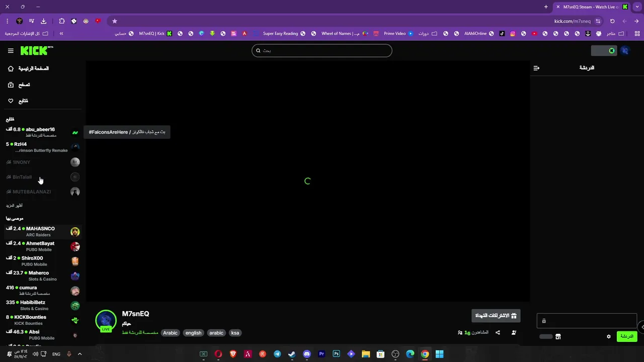Viewport: 644px width, 362px height.
Task: Expand hidden bookmarks chevron
Action: coord(61,34)
